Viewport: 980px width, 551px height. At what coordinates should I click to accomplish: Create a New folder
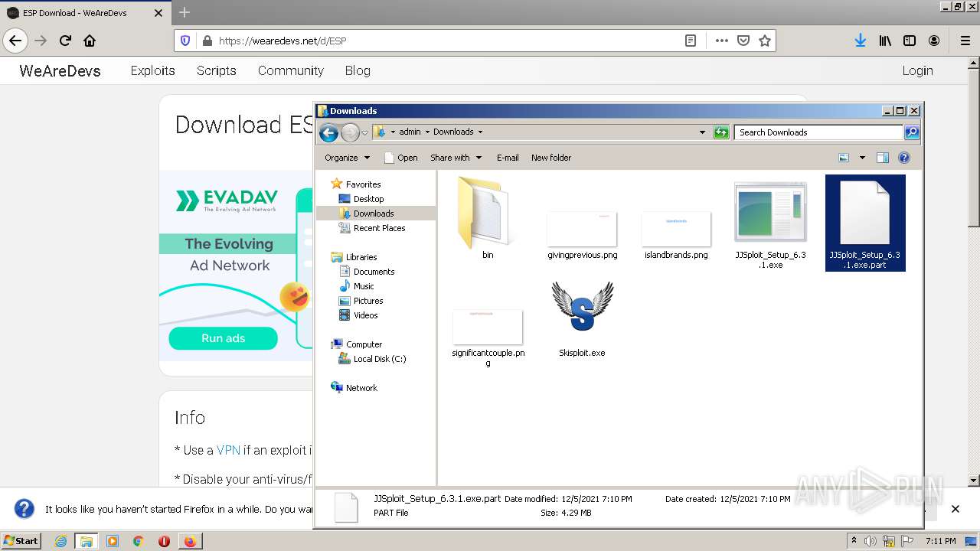coord(551,158)
